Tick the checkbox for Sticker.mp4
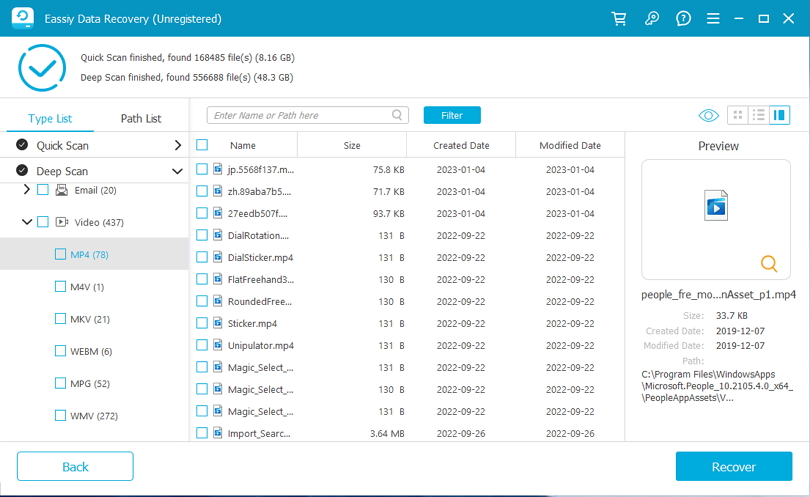Screen dimensions: 810x497 (x=202, y=323)
